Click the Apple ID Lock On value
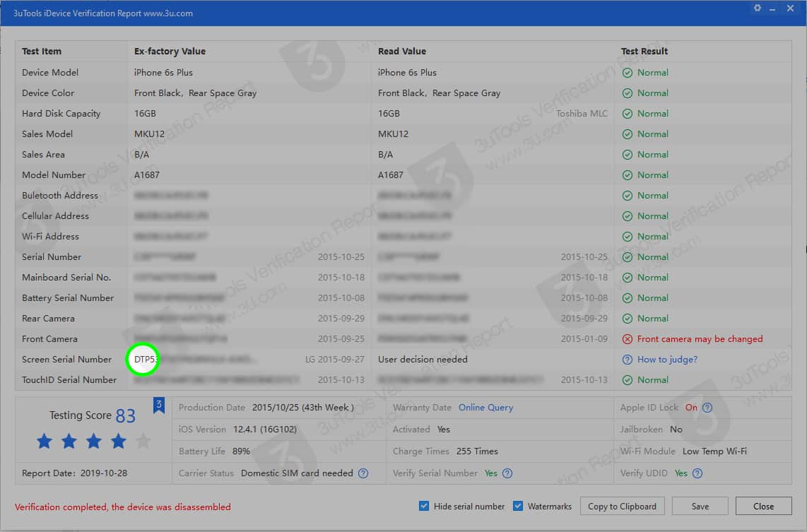The image size is (807, 532). click(x=691, y=408)
